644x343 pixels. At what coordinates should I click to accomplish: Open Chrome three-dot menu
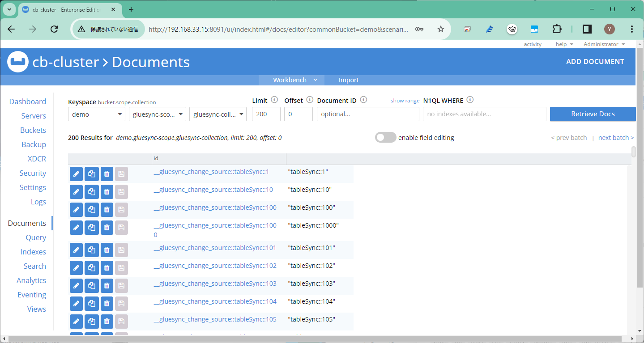(x=631, y=29)
